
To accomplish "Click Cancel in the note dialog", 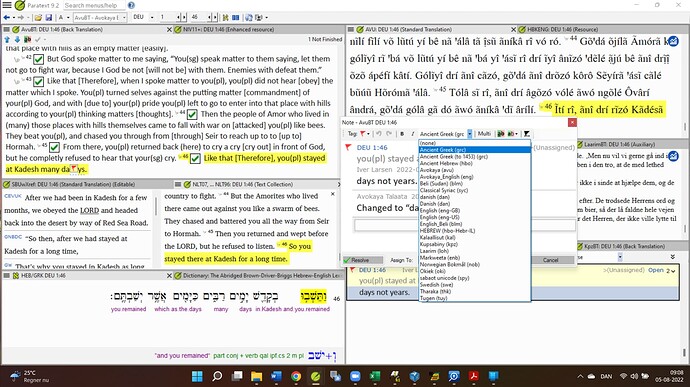I will pos(551,260).
